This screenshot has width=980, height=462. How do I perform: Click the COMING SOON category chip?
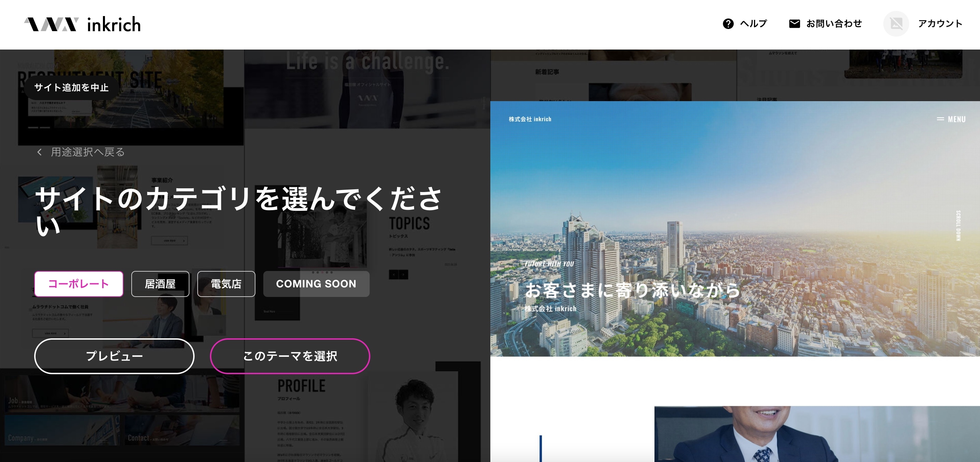316,284
